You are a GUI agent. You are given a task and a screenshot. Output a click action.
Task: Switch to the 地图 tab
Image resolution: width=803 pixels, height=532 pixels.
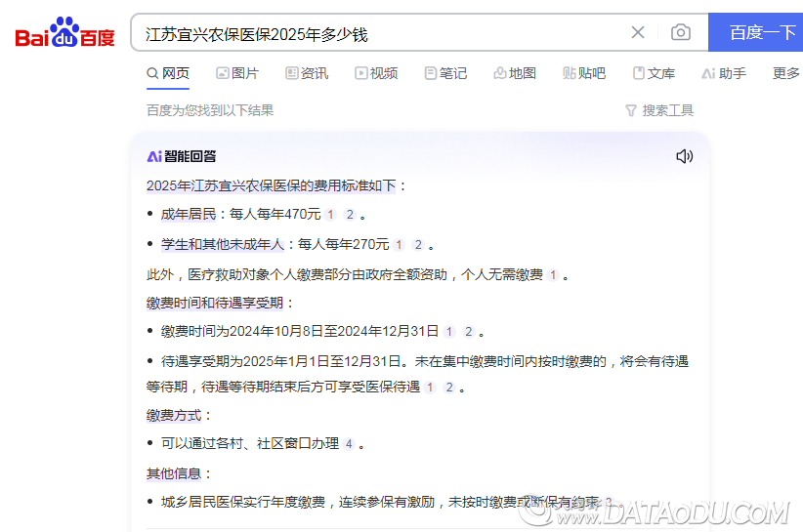point(515,73)
